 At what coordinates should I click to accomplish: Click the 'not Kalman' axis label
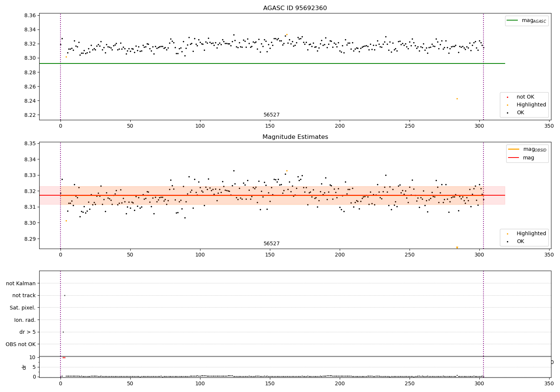coord(21,283)
